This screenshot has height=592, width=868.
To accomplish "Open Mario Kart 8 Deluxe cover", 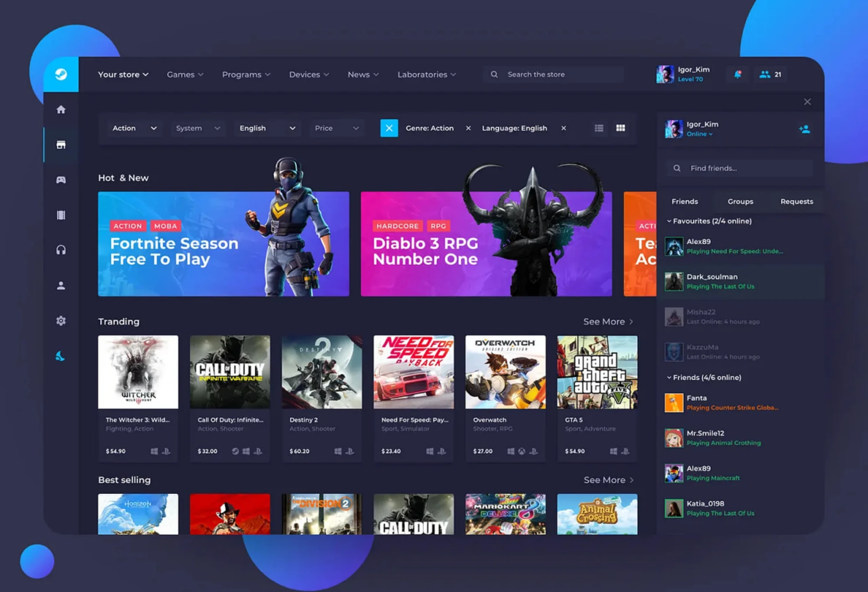I will [x=505, y=514].
